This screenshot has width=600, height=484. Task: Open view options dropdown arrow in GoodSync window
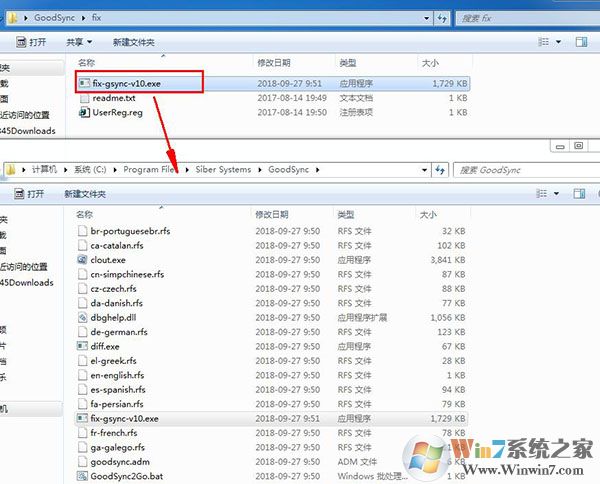point(556,194)
